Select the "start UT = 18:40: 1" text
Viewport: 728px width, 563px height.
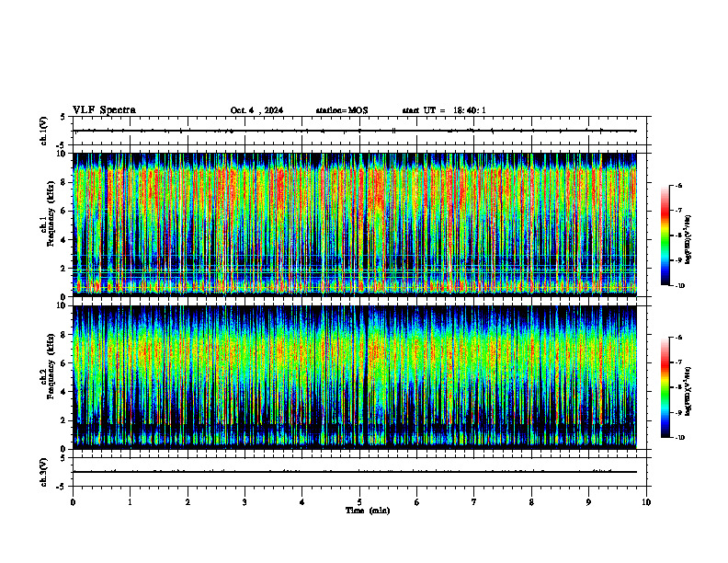444,110
